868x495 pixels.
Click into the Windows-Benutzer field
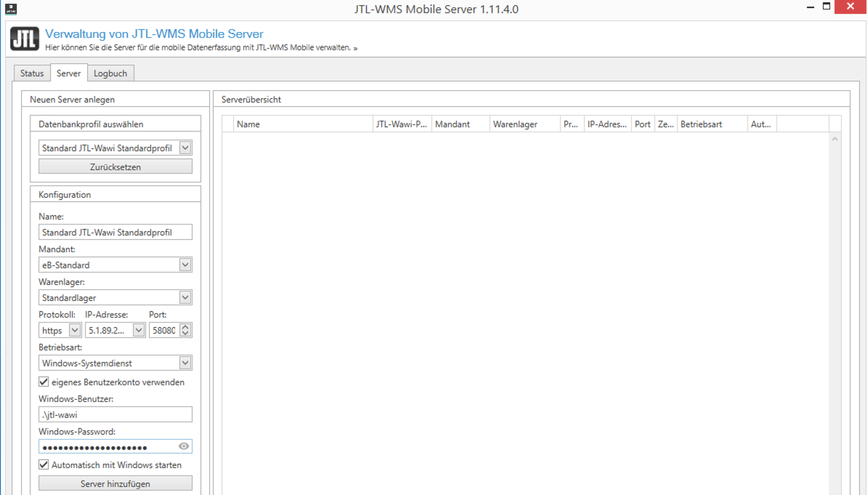pos(115,414)
